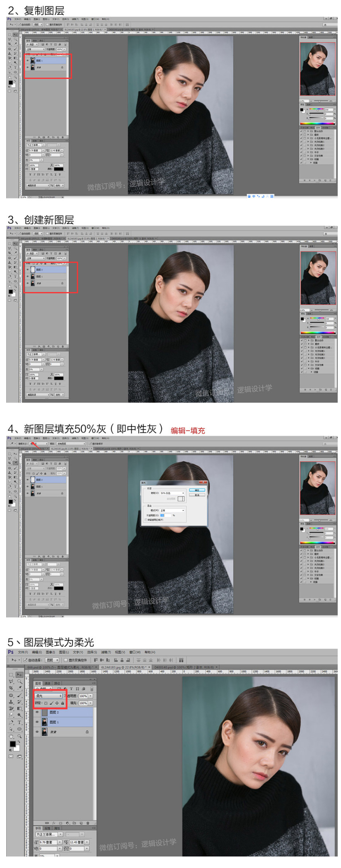Open 滤镜(T) menu in step 5 screenshot

106,652
